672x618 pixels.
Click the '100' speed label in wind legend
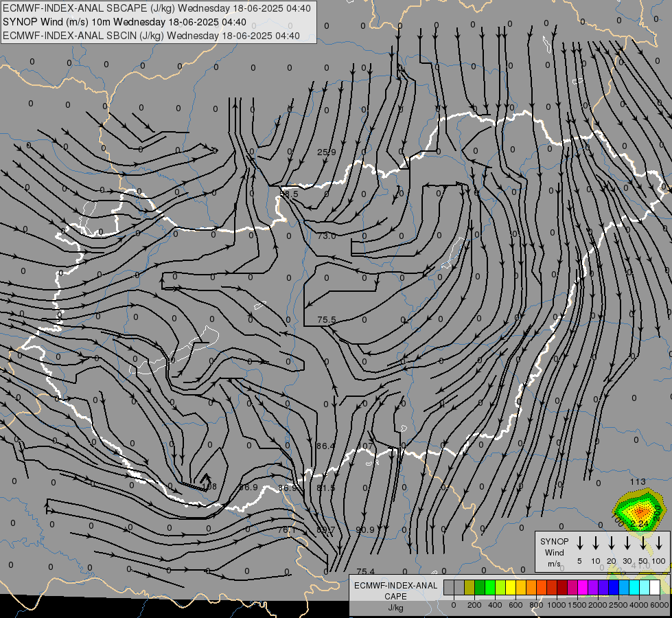(659, 561)
